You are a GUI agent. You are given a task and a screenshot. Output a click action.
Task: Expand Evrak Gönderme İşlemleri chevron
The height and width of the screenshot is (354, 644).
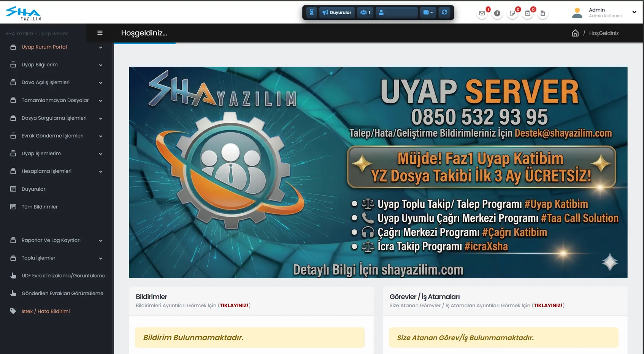[x=101, y=136]
